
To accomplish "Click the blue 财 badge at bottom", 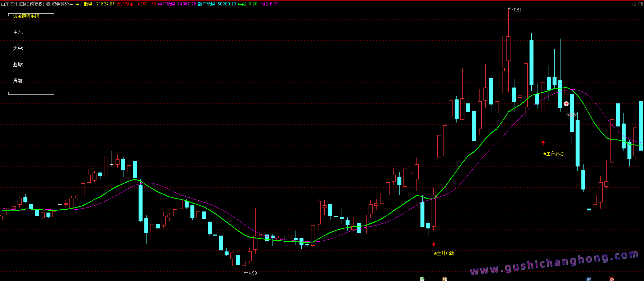I will tap(589, 279).
